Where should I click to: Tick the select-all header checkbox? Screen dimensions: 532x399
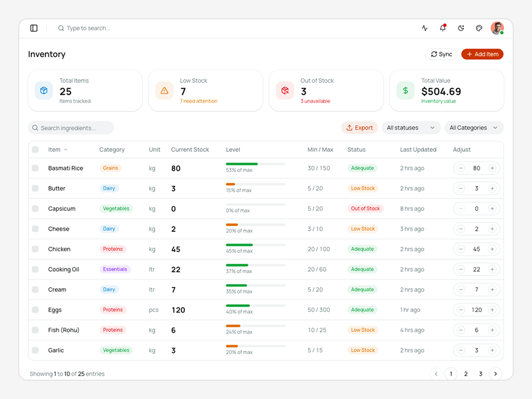pos(35,149)
